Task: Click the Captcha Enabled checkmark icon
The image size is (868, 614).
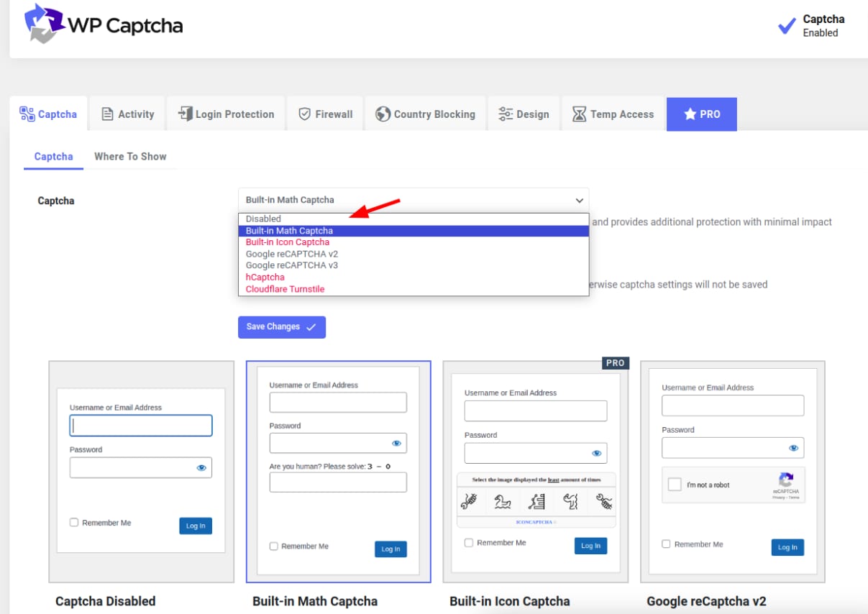Action: pos(787,27)
